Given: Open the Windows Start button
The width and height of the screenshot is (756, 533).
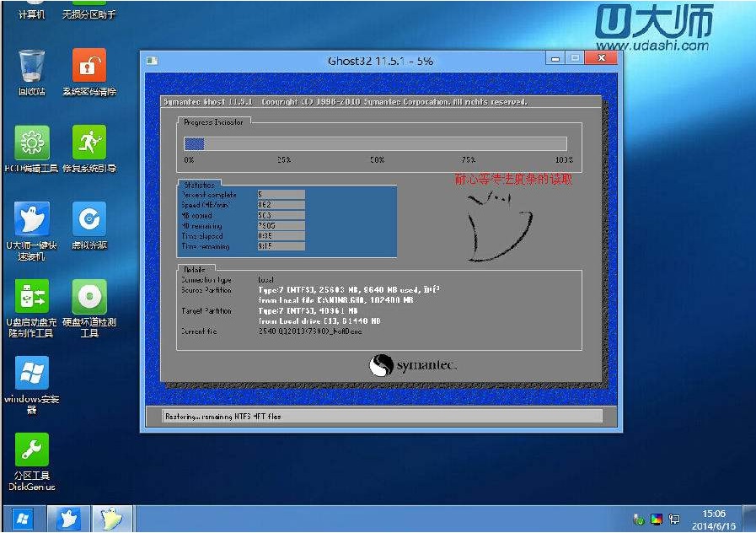Looking at the screenshot, I should pyautogui.click(x=23, y=519).
